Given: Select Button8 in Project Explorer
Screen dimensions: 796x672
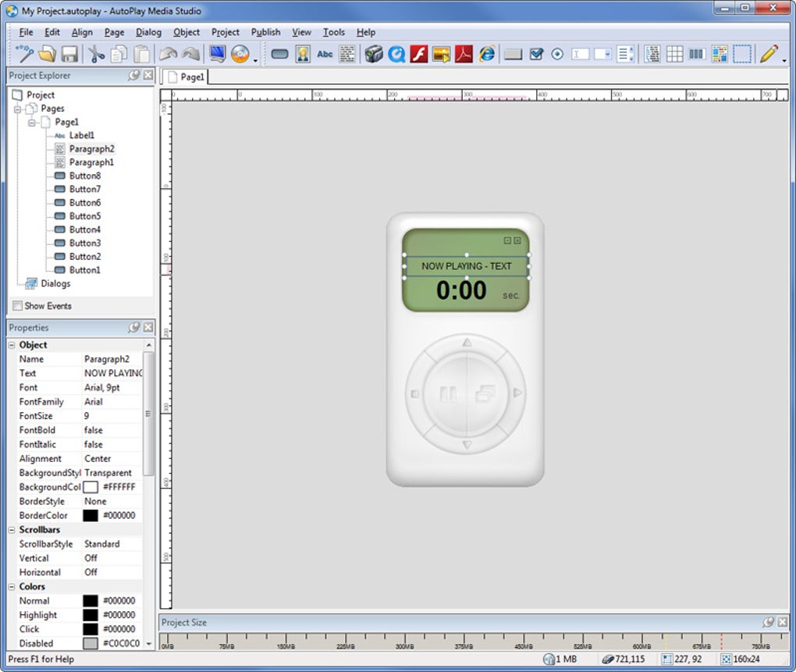Looking at the screenshot, I should (84, 176).
